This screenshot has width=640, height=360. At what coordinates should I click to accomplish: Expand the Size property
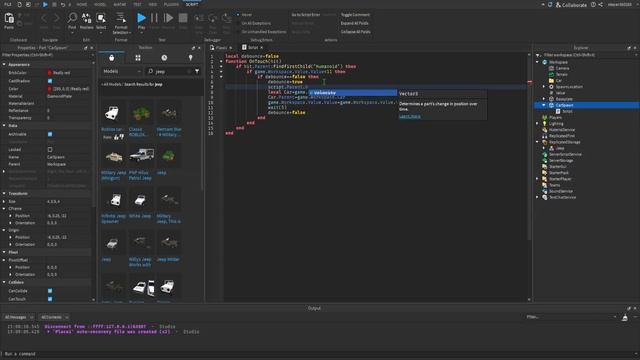[4, 201]
